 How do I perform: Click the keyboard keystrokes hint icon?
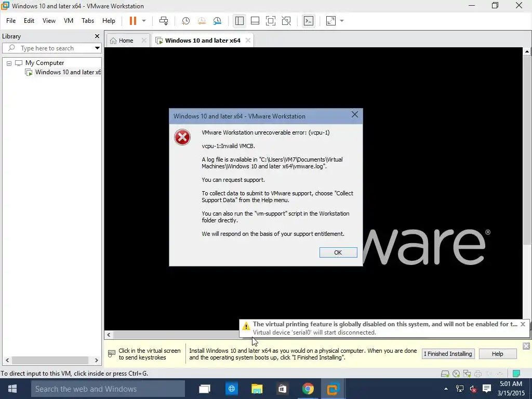tap(111, 354)
